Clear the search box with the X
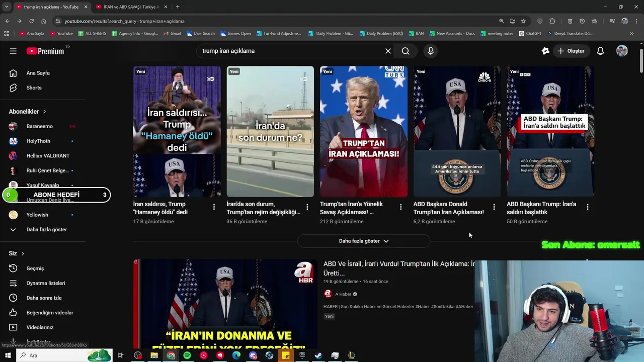Screen dimensions: 644x362 click(388, 51)
